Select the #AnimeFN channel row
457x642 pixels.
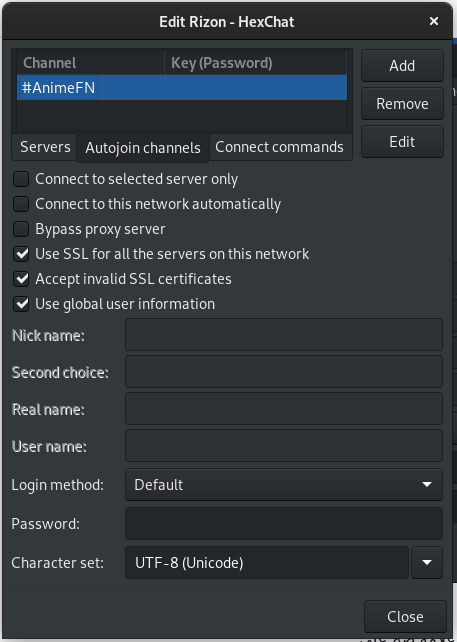click(182, 88)
